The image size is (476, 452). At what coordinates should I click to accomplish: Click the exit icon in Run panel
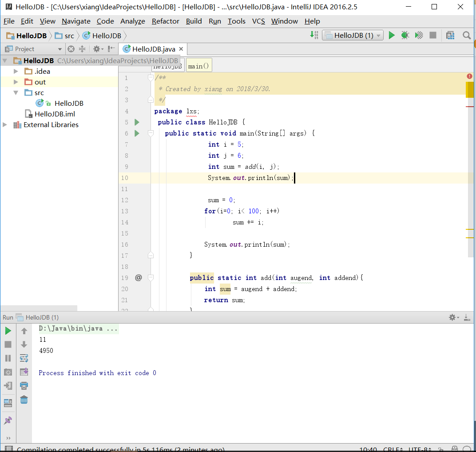(x=8, y=386)
